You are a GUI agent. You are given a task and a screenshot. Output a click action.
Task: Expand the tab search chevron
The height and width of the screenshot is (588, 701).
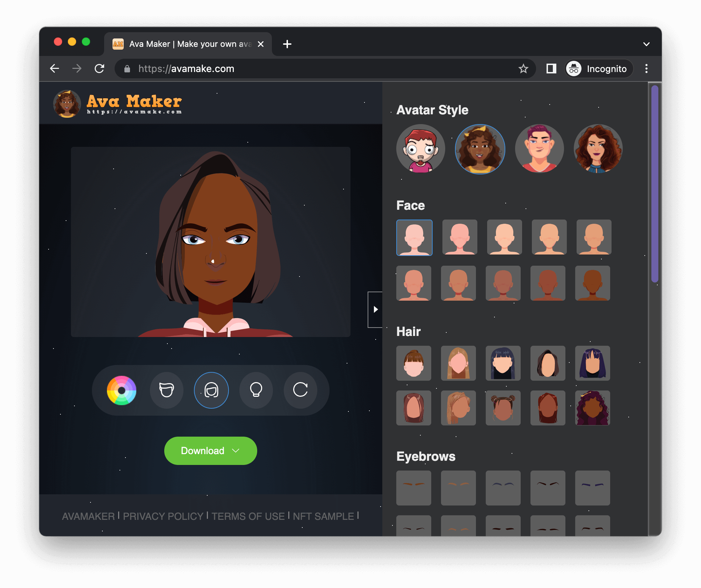[x=646, y=44]
